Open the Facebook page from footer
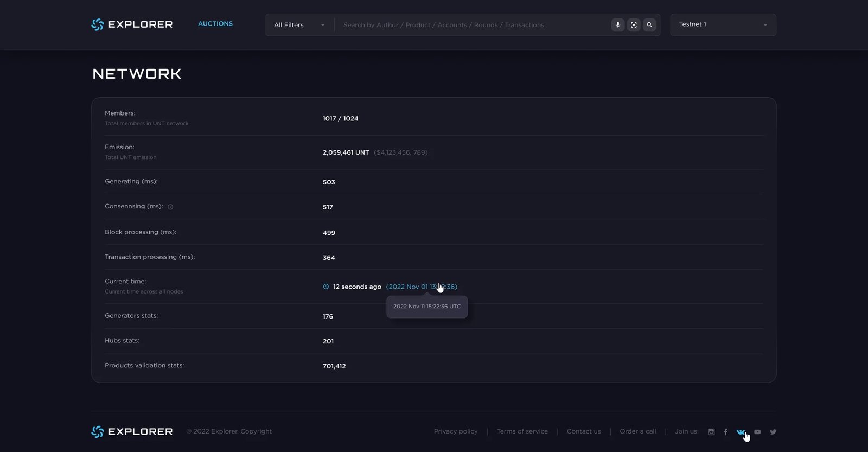 (725, 432)
